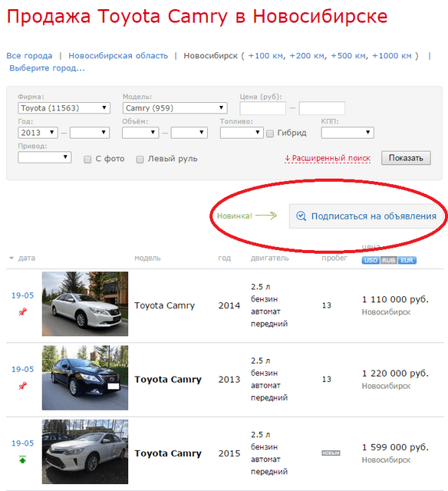Click the 'новый' badge on the 2015 Camry
The image size is (448, 491).
pyautogui.click(x=331, y=453)
